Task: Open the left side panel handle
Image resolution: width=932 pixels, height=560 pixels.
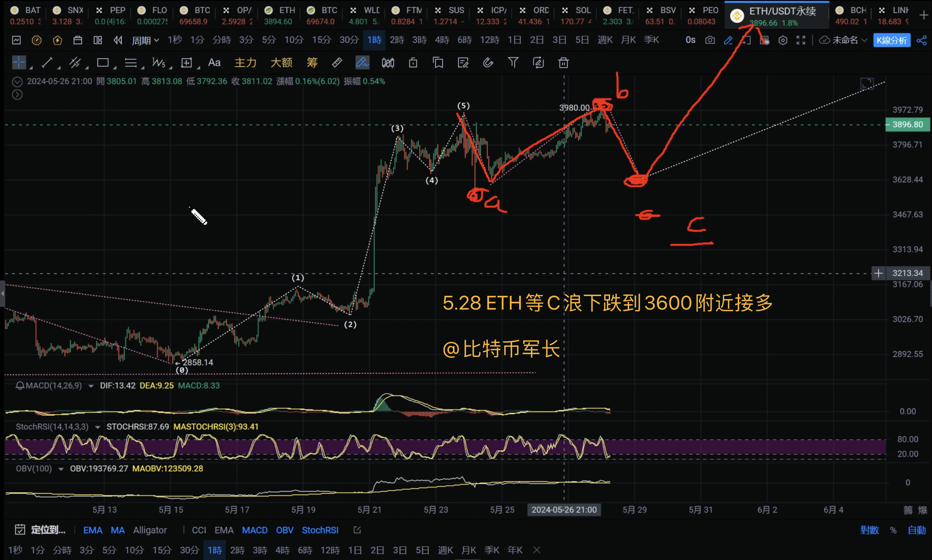Action: coord(2,293)
